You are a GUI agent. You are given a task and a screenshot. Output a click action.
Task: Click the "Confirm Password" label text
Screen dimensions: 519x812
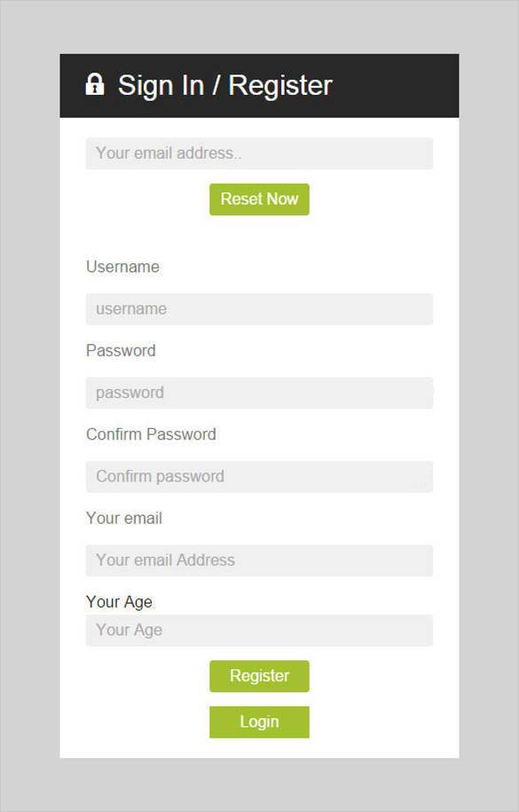pos(151,434)
